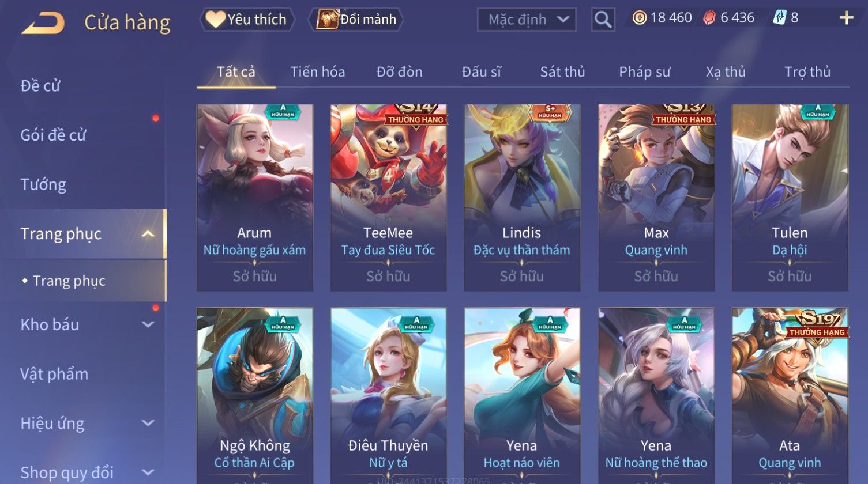Image resolution: width=868 pixels, height=484 pixels.
Task: Open the TeeMee Tay đua Siêu Tốc card
Action: pos(388,198)
